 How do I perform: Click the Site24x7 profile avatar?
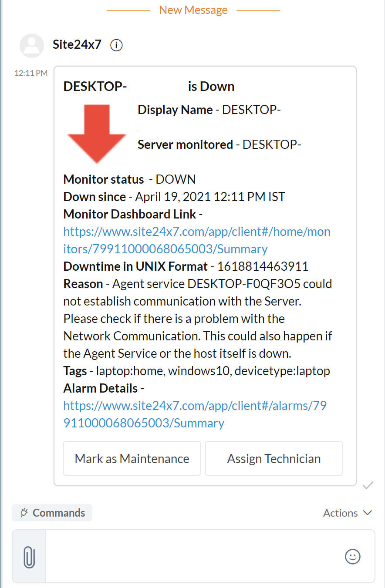point(31,45)
